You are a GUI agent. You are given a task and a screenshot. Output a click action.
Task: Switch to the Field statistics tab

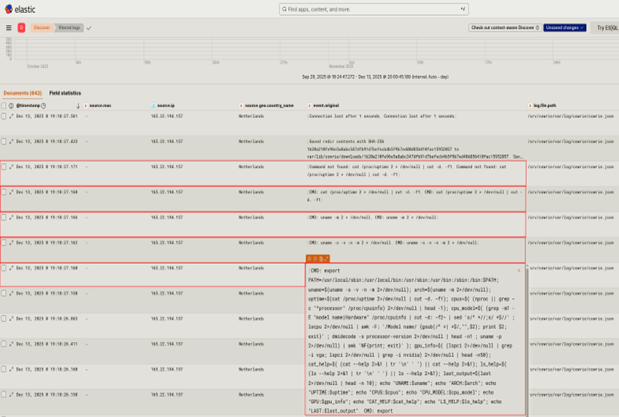click(x=64, y=93)
